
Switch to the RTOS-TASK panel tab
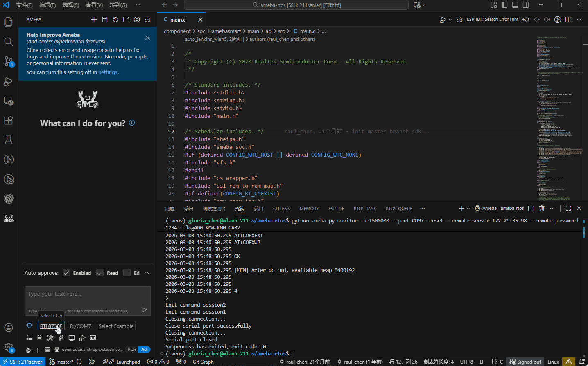click(364, 209)
